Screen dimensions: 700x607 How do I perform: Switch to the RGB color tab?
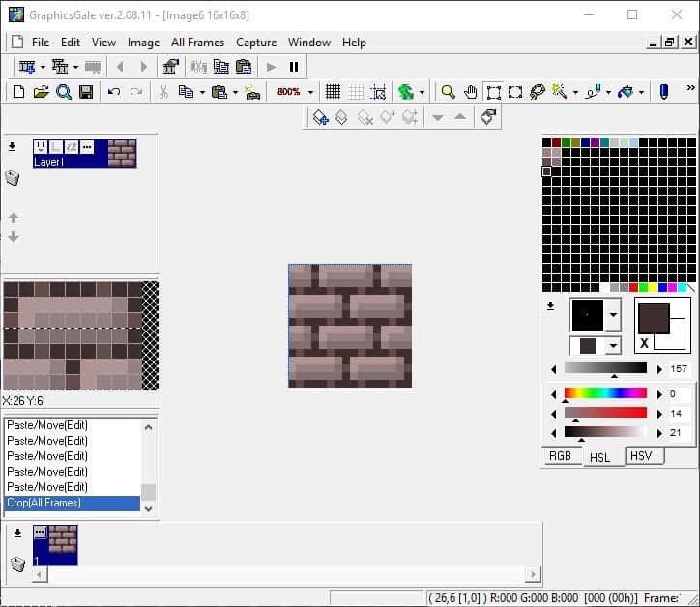[560, 456]
